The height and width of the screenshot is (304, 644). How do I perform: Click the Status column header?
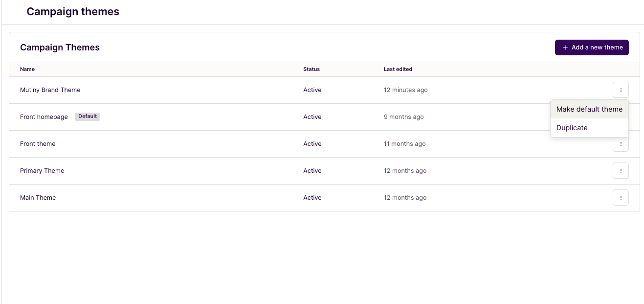tap(311, 69)
